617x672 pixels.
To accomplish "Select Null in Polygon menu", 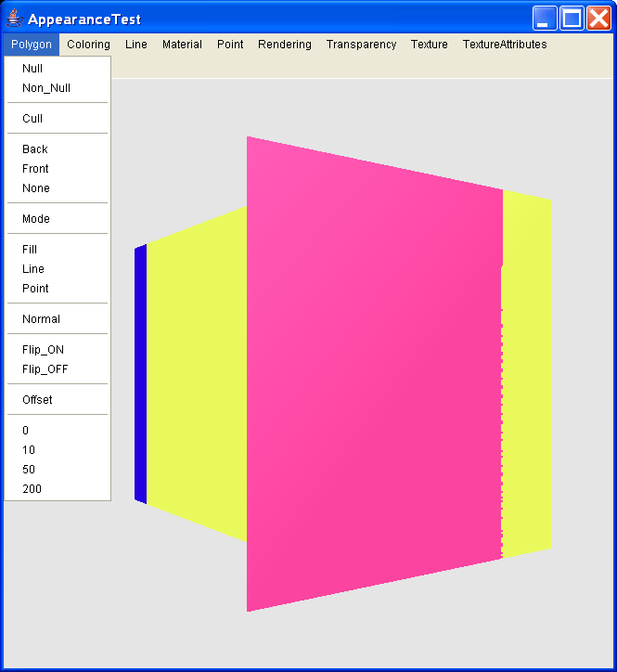I will click(58, 69).
